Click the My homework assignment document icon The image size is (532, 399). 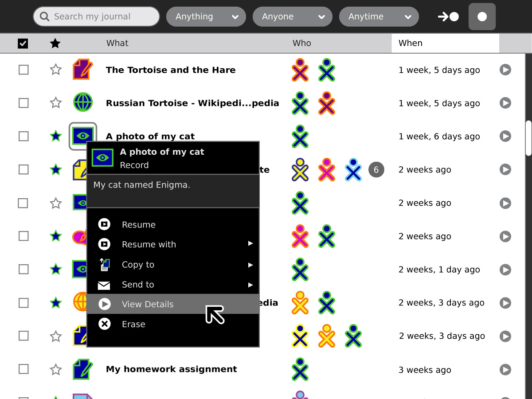point(83,369)
